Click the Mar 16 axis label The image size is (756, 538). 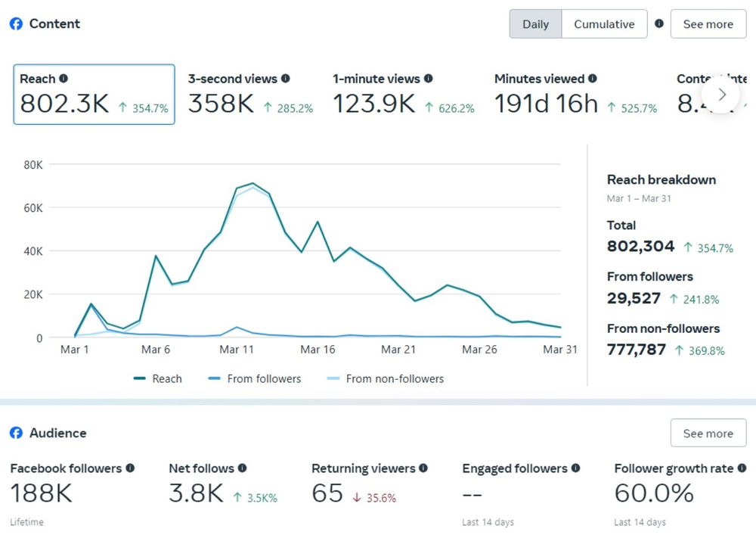(x=318, y=350)
